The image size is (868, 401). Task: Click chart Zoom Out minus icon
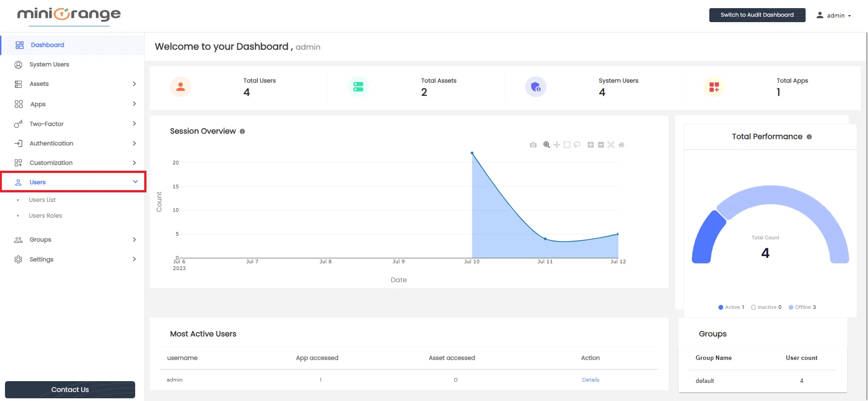point(601,145)
